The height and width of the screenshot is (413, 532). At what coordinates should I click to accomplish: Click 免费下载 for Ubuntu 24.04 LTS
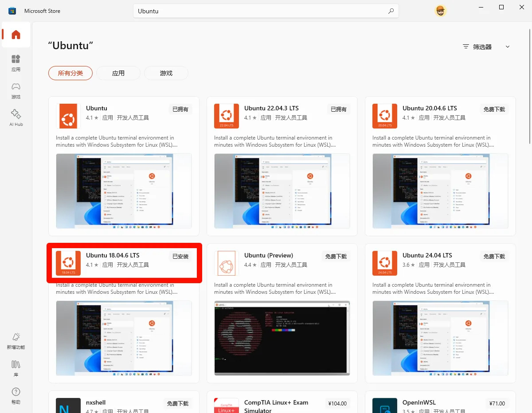tap(494, 256)
